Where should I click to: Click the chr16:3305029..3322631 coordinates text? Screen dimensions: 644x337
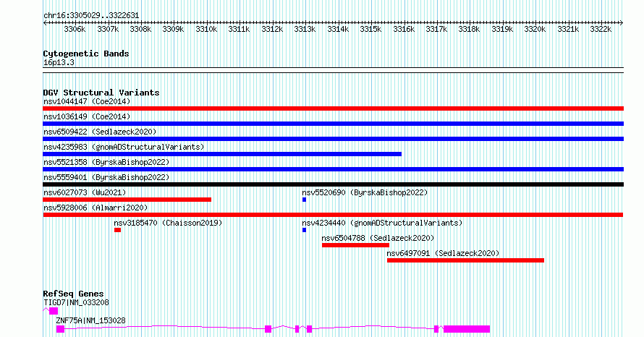point(91,16)
